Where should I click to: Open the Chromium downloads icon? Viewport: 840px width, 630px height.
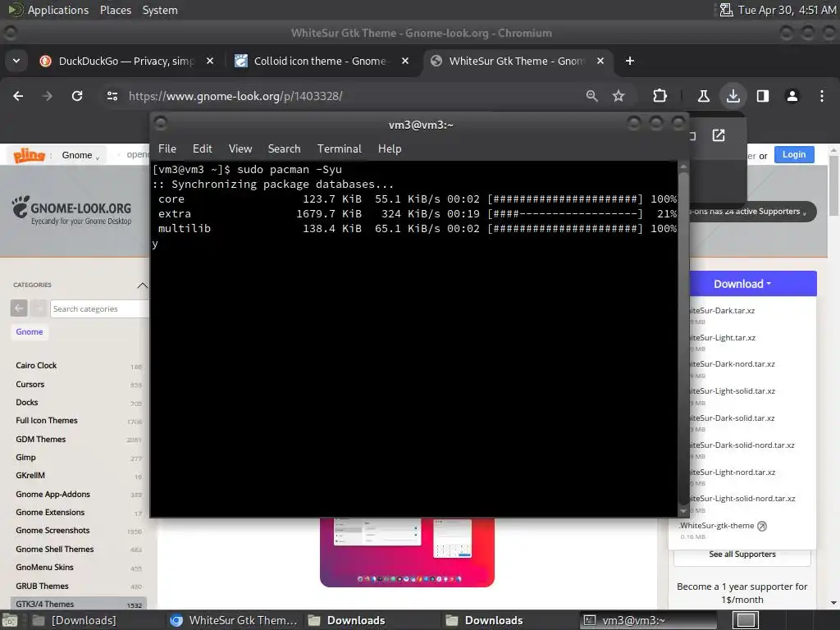[x=733, y=96]
